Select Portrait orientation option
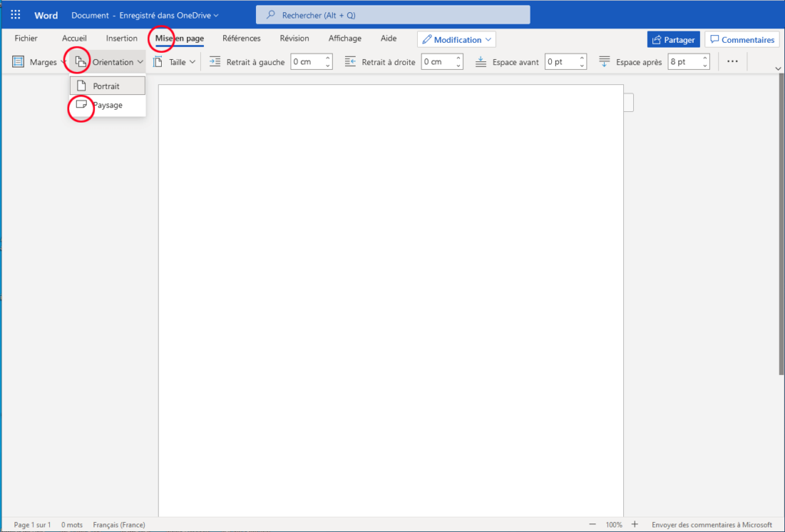 point(107,86)
